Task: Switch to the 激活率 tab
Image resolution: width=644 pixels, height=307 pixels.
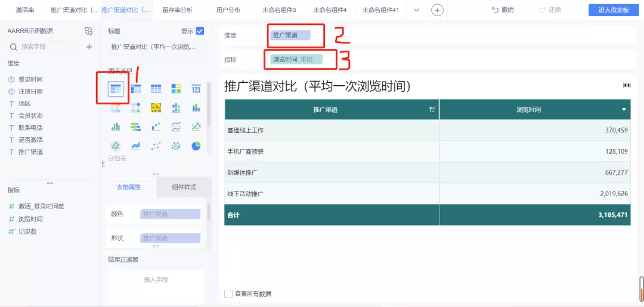Action: coord(24,10)
